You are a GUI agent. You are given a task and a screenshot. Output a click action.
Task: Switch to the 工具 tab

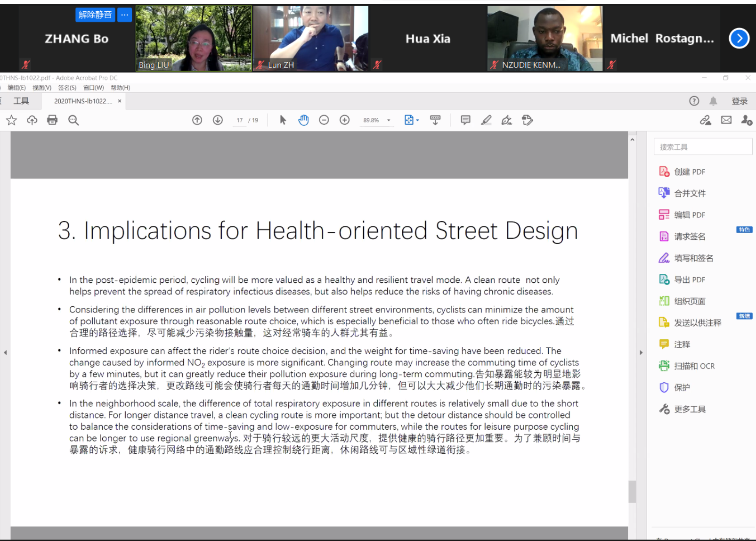[21, 101]
